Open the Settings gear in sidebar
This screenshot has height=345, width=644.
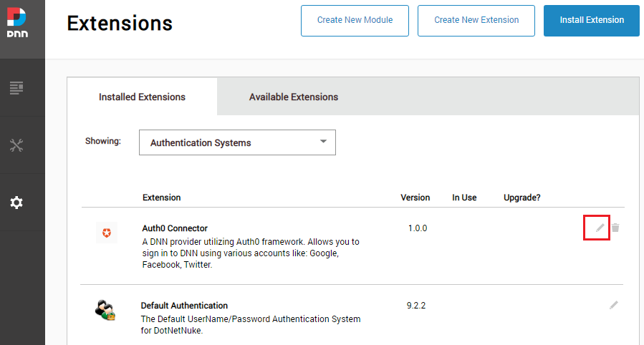point(16,203)
